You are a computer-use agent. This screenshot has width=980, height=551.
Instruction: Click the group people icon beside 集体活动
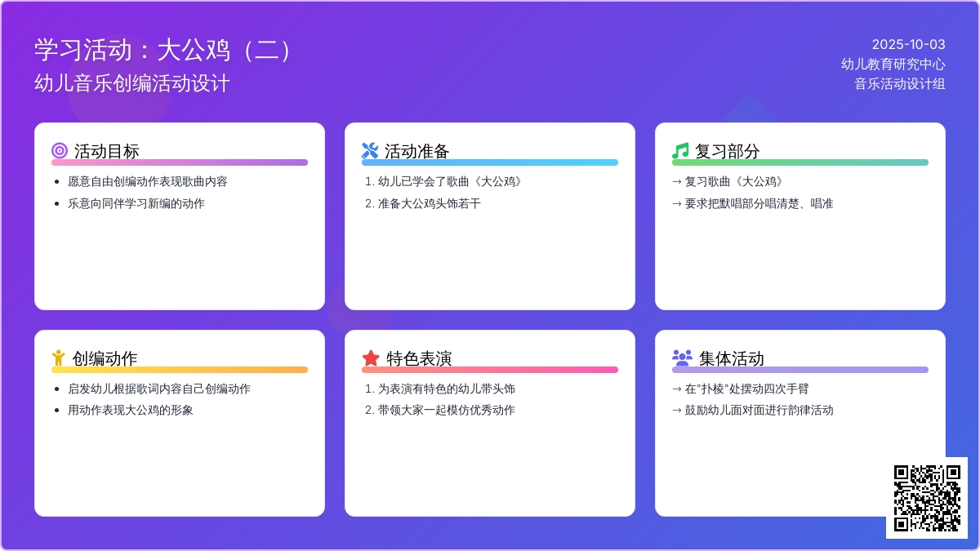pos(682,358)
